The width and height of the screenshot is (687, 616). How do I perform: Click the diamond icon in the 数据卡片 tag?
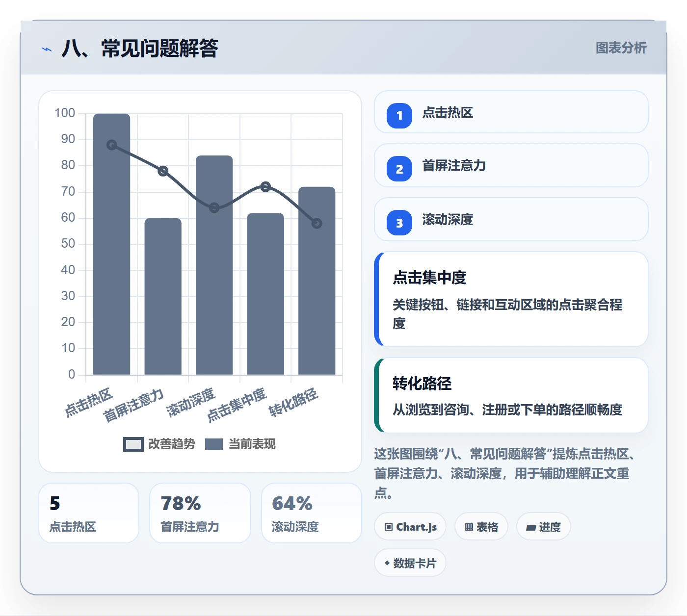[387, 563]
